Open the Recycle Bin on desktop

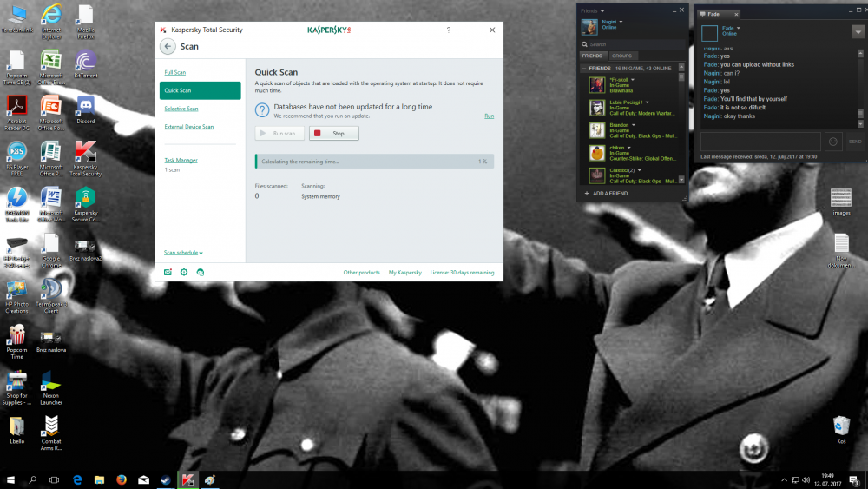[840, 426]
